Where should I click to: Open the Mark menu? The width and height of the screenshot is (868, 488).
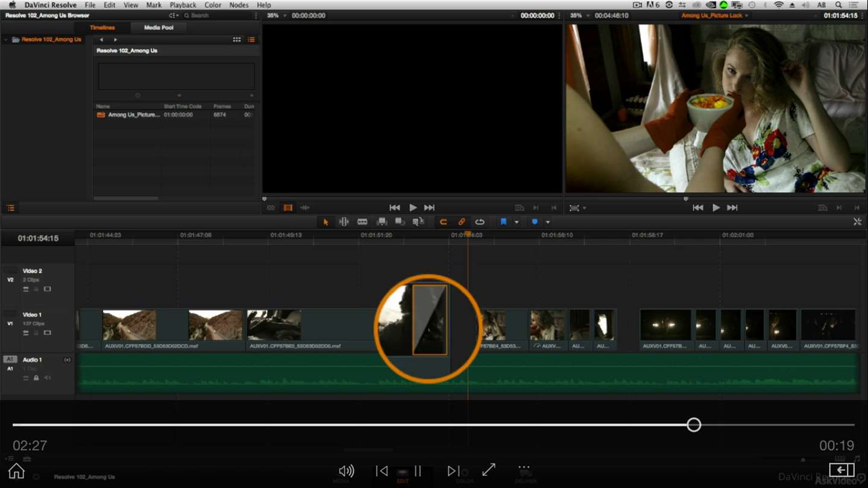[154, 5]
